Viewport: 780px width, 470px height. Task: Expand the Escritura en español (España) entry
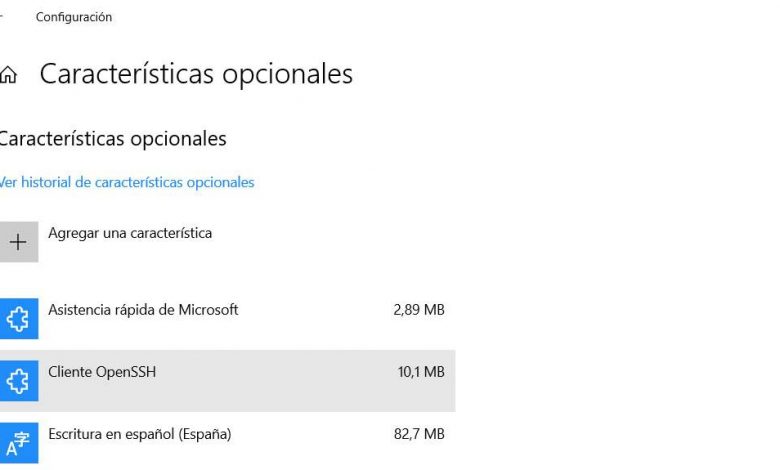140,434
